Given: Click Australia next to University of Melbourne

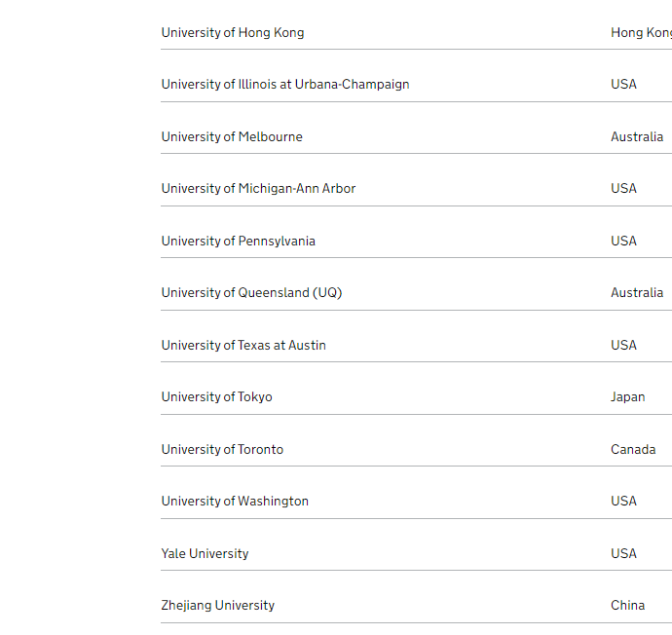Looking at the screenshot, I should click(x=637, y=137).
